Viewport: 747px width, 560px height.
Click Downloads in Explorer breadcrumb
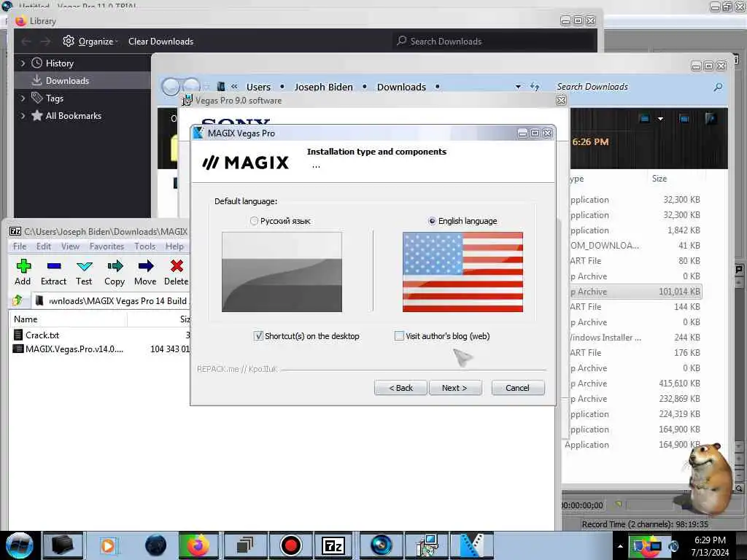pos(401,87)
